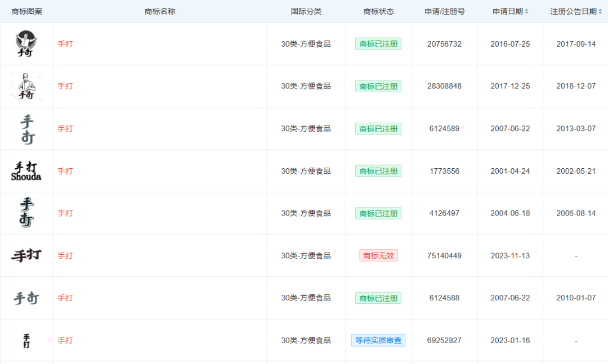608x364 pixels.
Task: Click the blue 等待实质审查 status badge
Action: [x=378, y=340]
